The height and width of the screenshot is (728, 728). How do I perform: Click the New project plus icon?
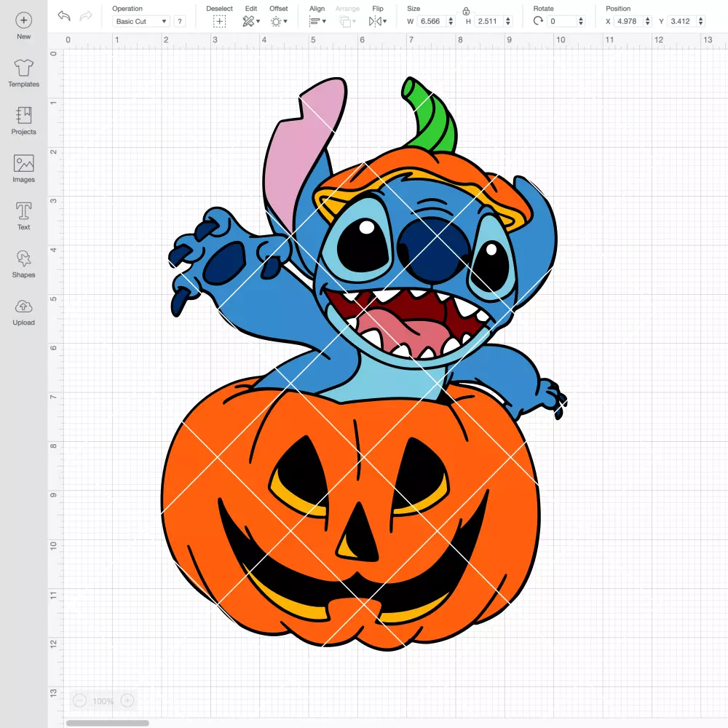click(24, 20)
